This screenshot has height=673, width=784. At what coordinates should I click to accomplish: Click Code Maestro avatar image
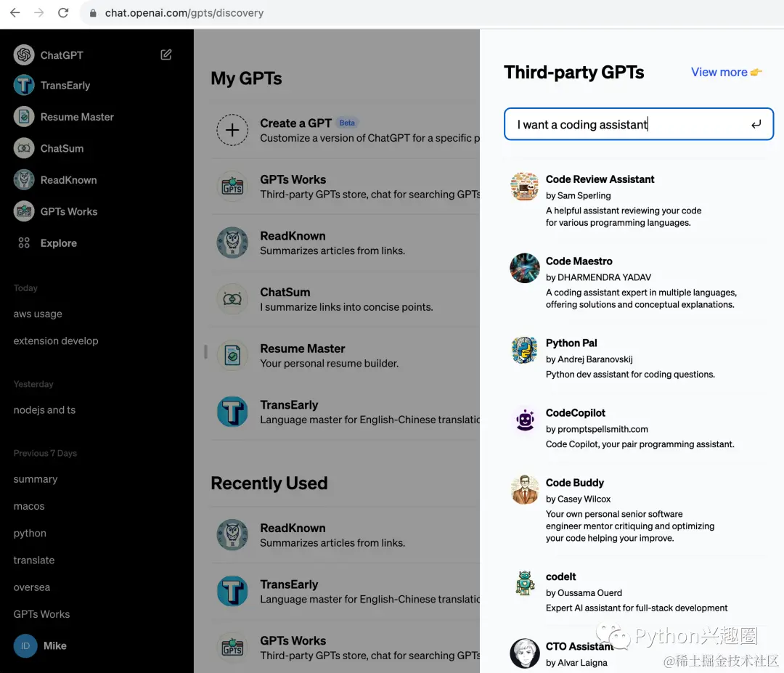525,268
